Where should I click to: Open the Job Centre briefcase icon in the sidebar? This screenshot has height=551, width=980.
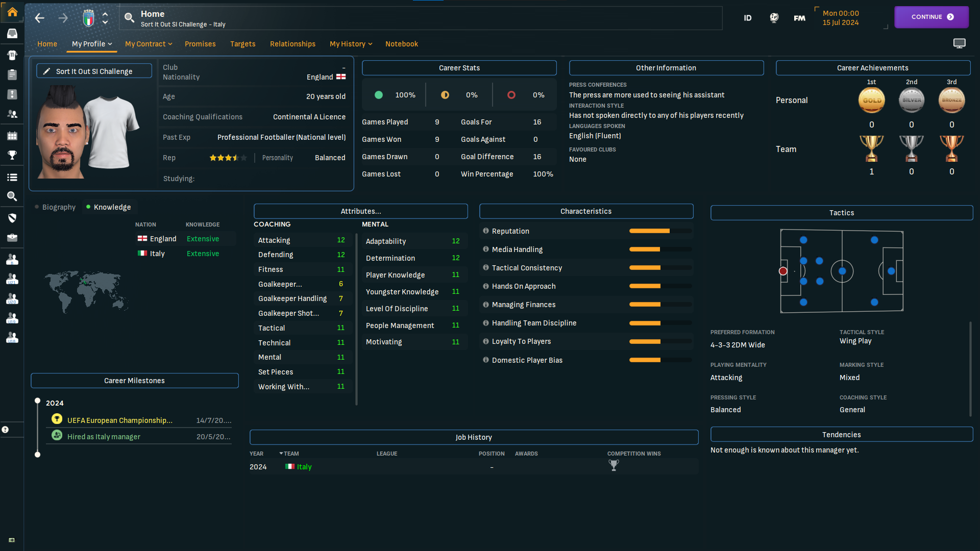click(x=12, y=238)
